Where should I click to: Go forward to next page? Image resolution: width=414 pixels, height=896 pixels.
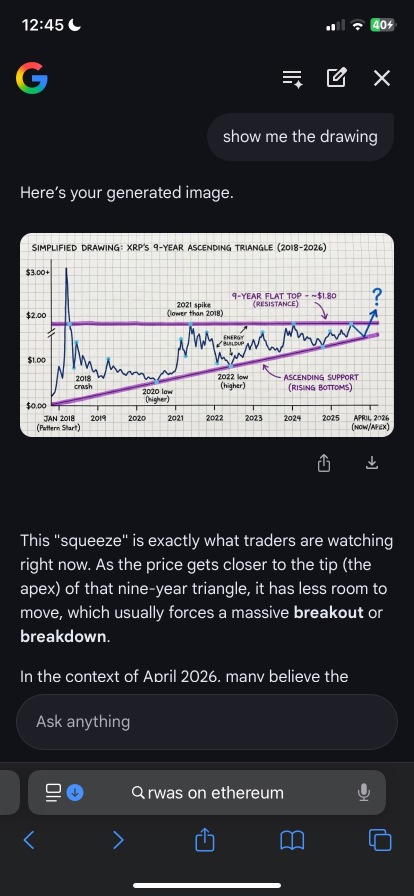pos(118,840)
